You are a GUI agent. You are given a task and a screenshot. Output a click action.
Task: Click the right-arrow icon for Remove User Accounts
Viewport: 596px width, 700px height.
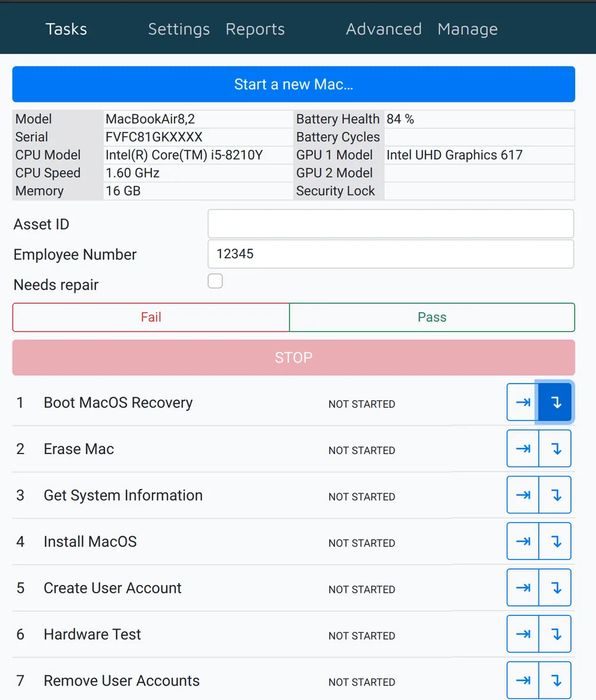[x=523, y=680]
